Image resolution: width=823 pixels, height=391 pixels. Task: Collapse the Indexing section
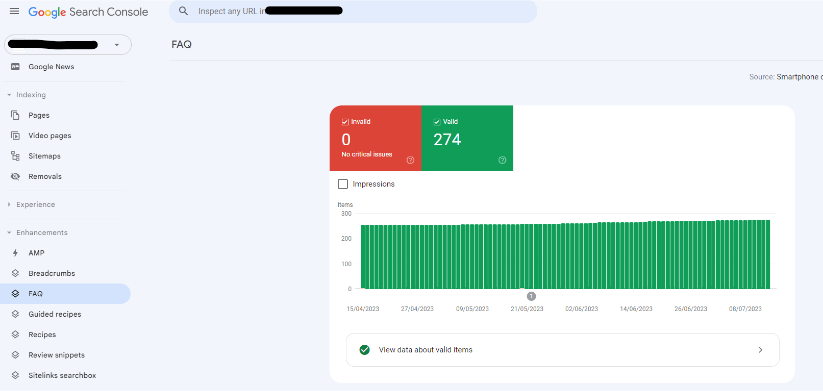(9, 95)
